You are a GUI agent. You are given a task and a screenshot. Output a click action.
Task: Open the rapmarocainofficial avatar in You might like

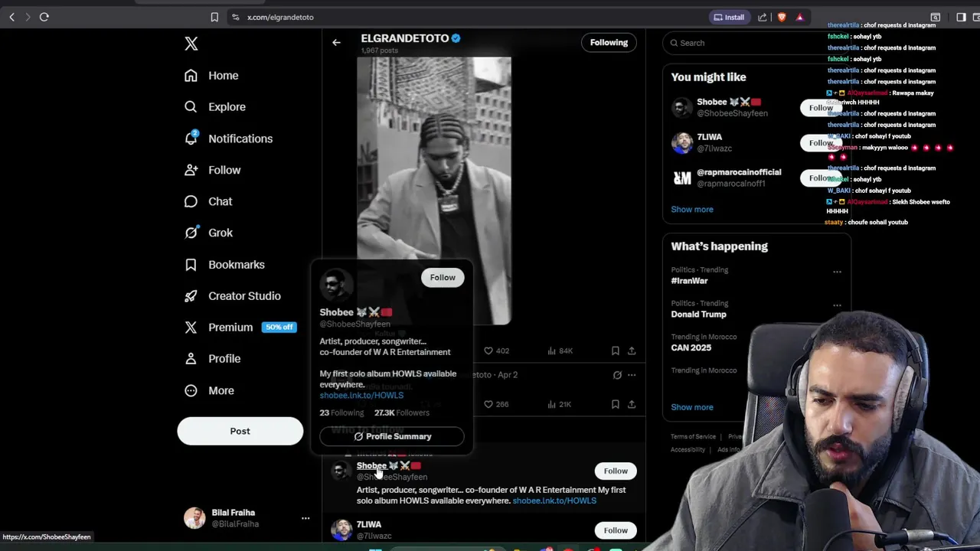point(681,178)
